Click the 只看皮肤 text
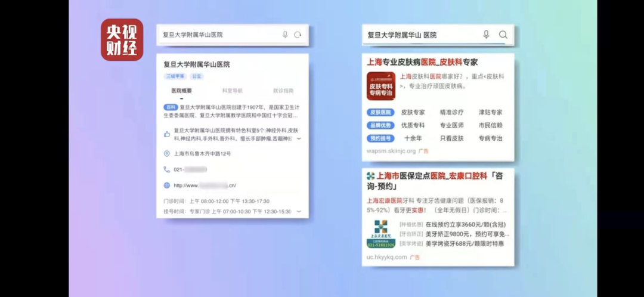Viewport: 644px width, 297px height. coord(452,138)
